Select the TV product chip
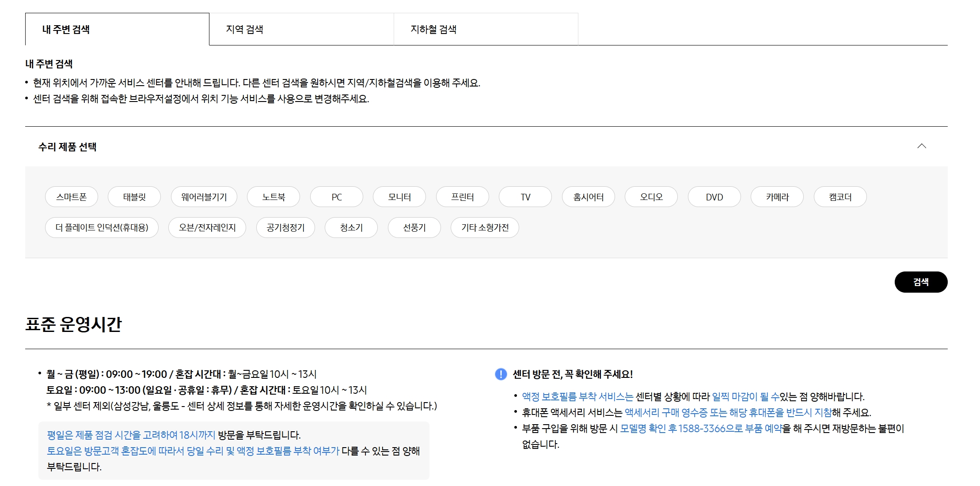980x486 pixels. click(x=525, y=197)
